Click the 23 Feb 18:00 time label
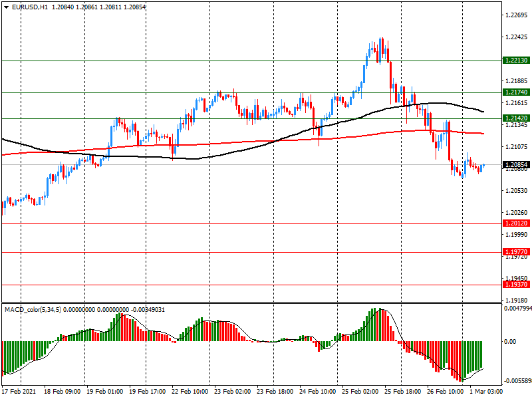This screenshot has height=399, width=532. tap(275, 392)
